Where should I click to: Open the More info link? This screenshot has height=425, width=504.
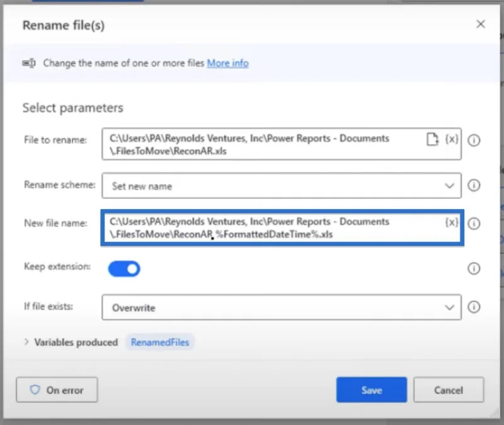tap(227, 63)
